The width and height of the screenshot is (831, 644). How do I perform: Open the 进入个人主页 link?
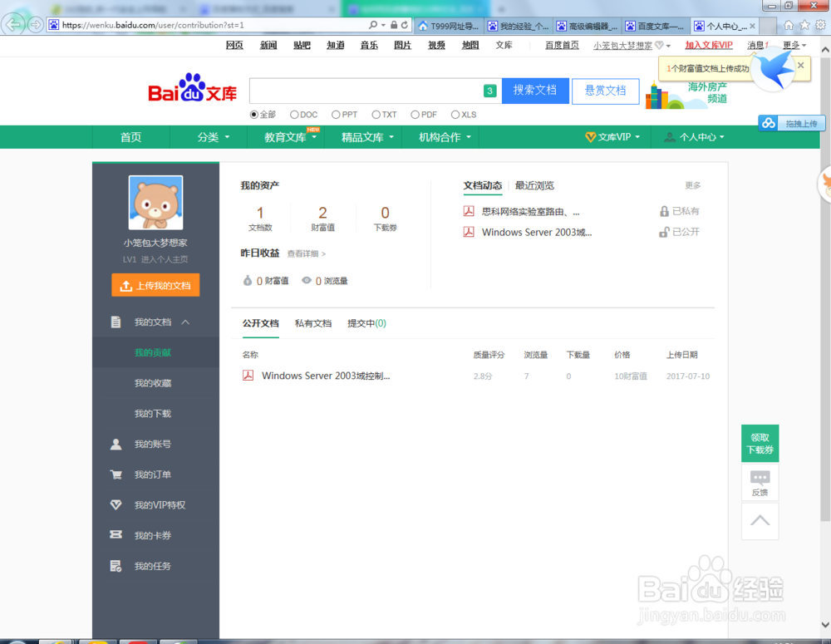[x=165, y=260]
